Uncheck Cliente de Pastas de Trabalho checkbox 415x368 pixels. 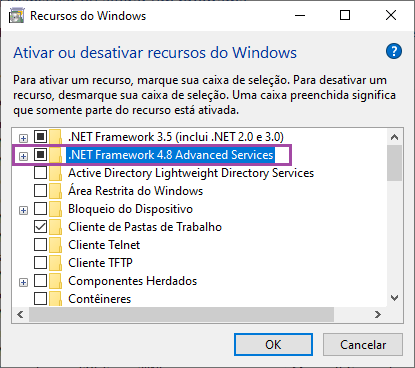pos(41,227)
